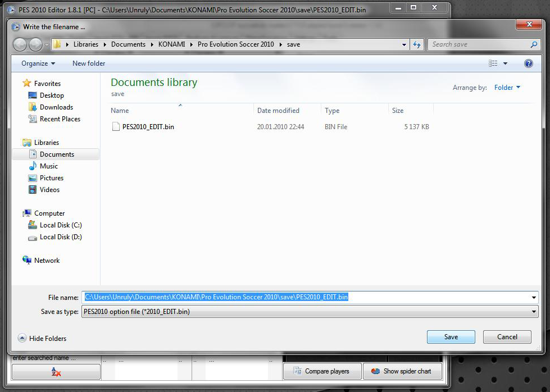Click KONAMI in the address breadcrumb
This screenshot has height=392, width=550.
point(171,44)
